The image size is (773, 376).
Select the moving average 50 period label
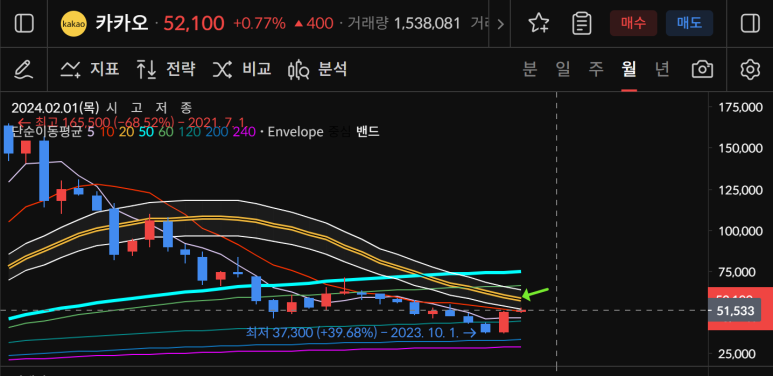coord(146,132)
